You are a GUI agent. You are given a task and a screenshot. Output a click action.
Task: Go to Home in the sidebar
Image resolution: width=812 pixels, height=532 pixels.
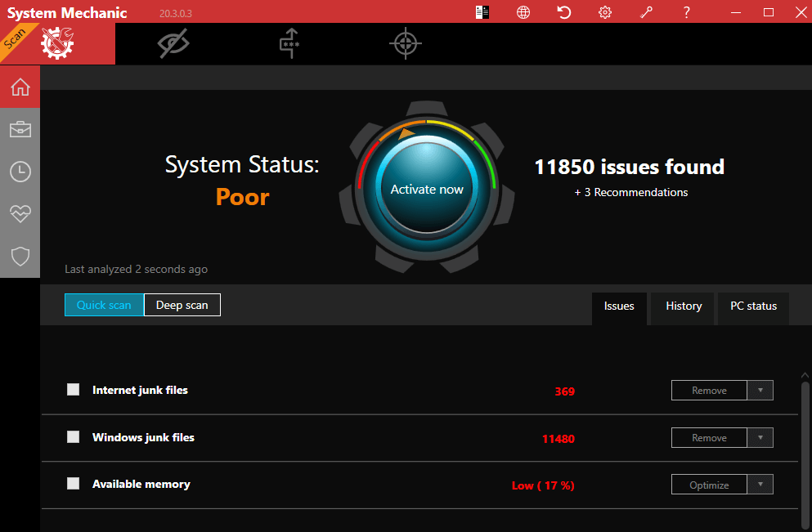pos(20,87)
